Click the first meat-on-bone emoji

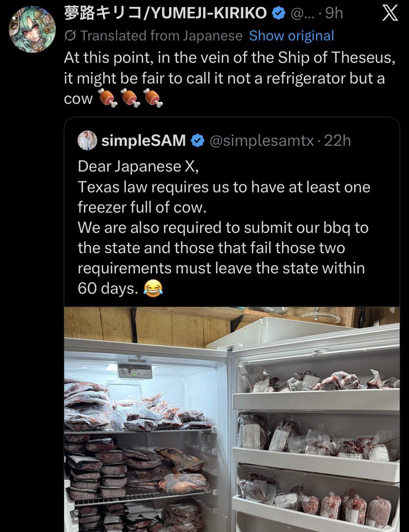pos(107,99)
